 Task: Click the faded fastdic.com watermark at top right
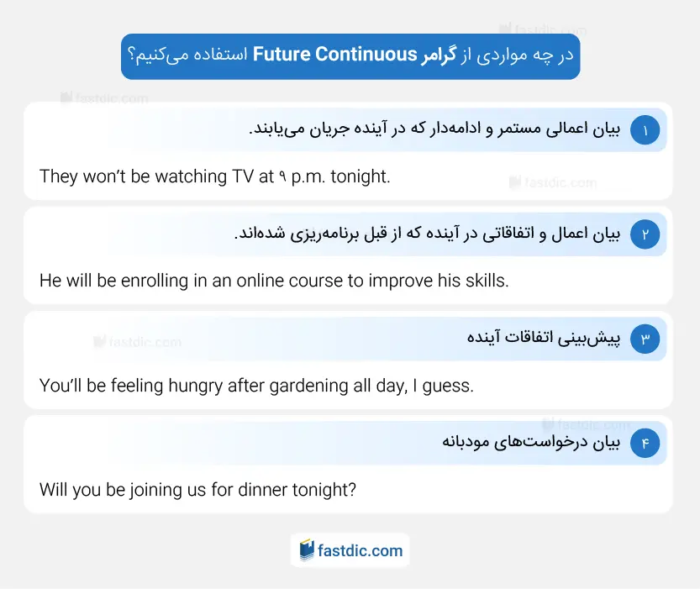point(542,29)
